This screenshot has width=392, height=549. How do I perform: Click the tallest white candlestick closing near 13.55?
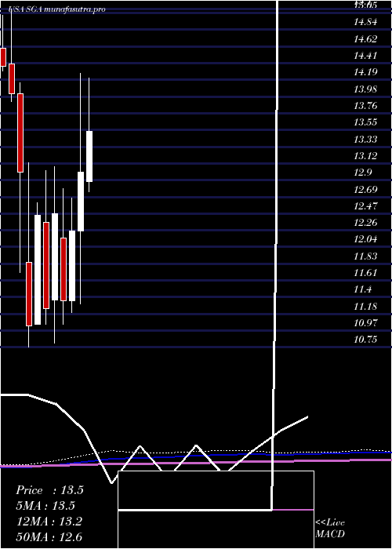click(89, 157)
